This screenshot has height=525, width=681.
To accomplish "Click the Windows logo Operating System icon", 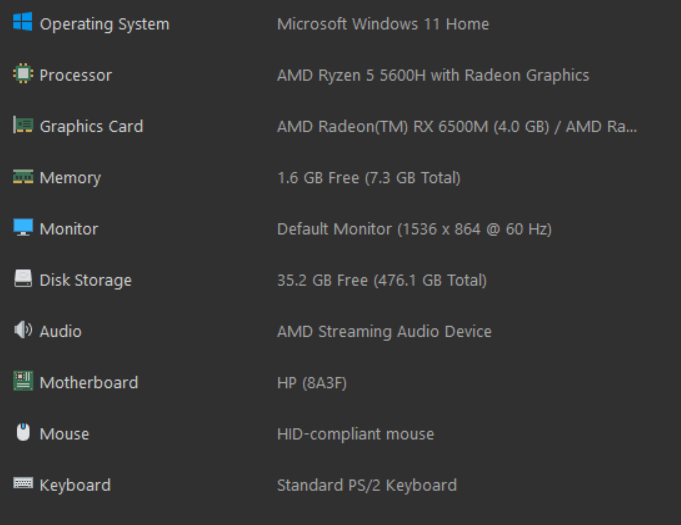I will pyautogui.click(x=22, y=22).
